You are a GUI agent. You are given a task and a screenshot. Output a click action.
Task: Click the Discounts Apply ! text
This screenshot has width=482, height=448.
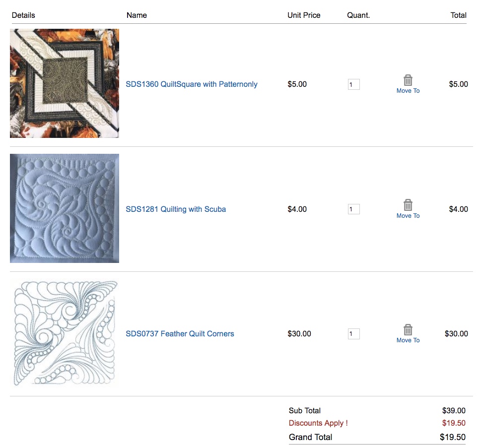point(318,423)
